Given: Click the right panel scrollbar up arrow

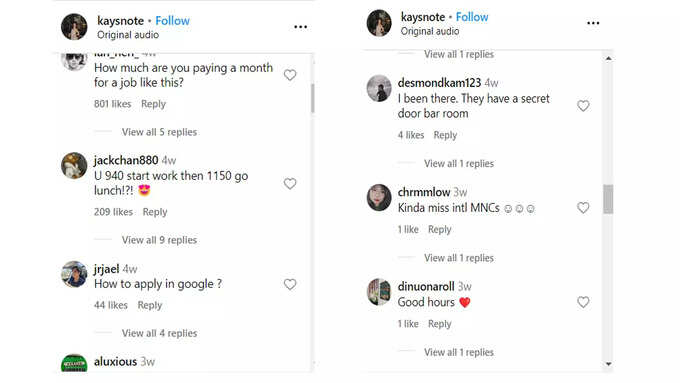Looking at the screenshot, I should click(608, 58).
